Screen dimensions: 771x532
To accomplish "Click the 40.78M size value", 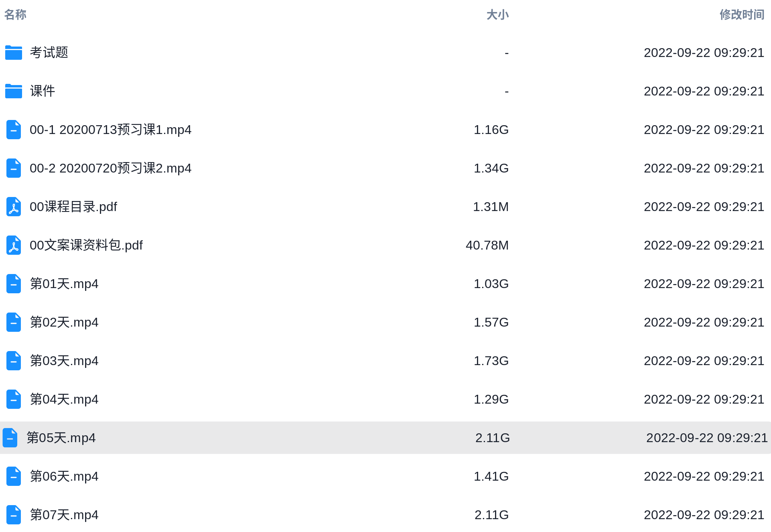I will (x=487, y=245).
